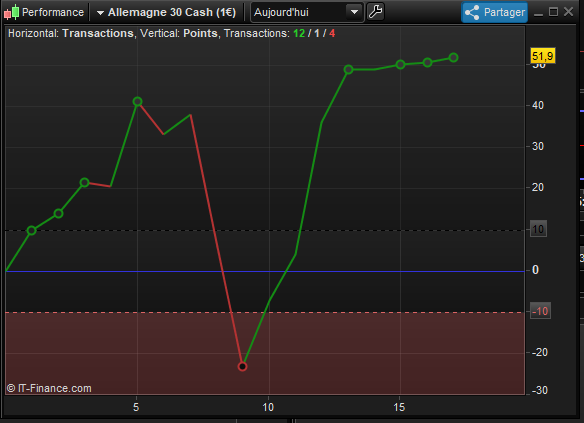Click the 0 label on vertical axis
584x423 pixels.
(535, 270)
